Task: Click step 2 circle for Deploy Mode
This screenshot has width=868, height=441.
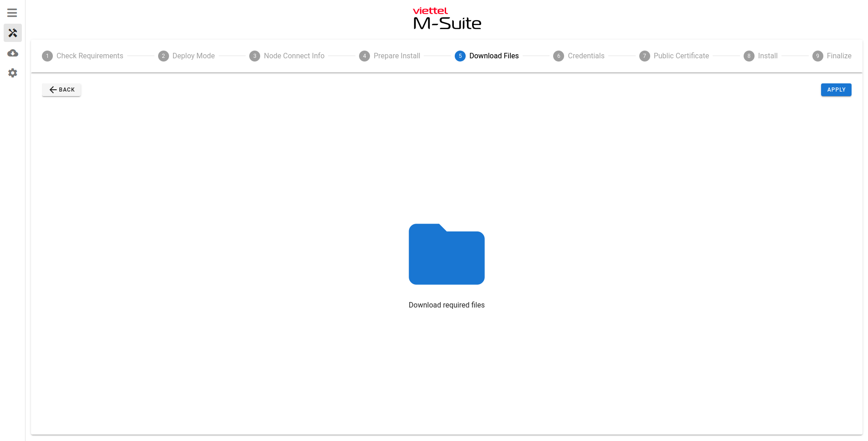Action: 164,56
